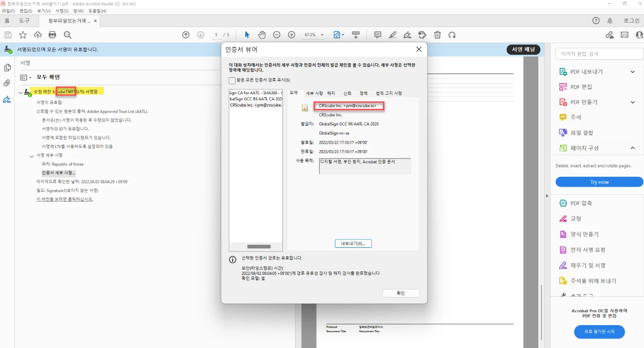Click 로그인 at top right
644x348 pixels.
(631, 21)
